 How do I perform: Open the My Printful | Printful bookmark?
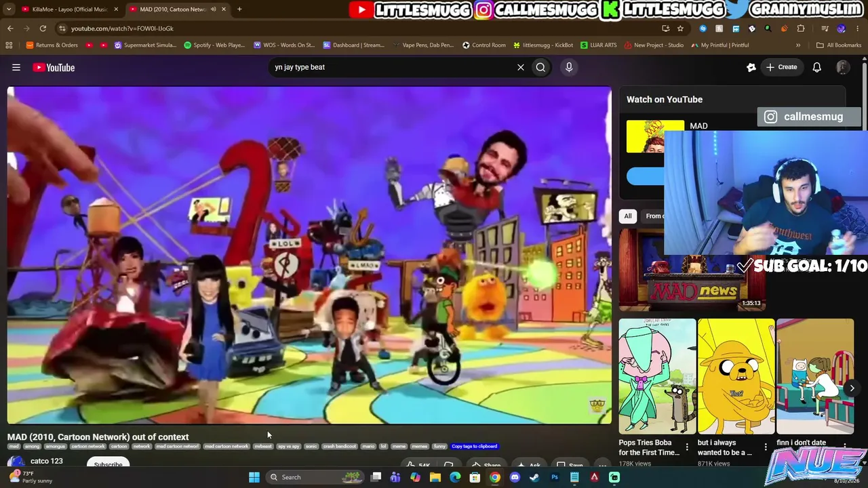(x=720, y=45)
